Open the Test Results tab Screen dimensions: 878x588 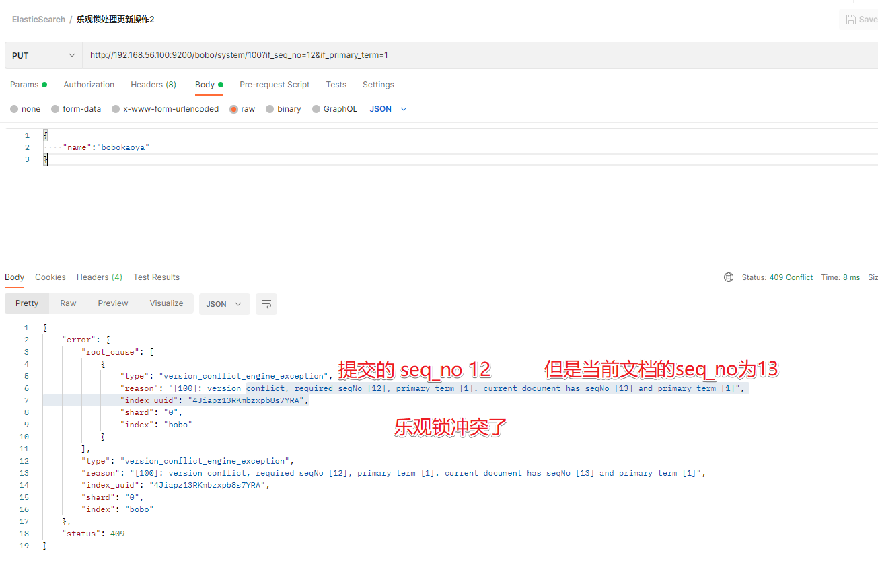tap(156, 277)
